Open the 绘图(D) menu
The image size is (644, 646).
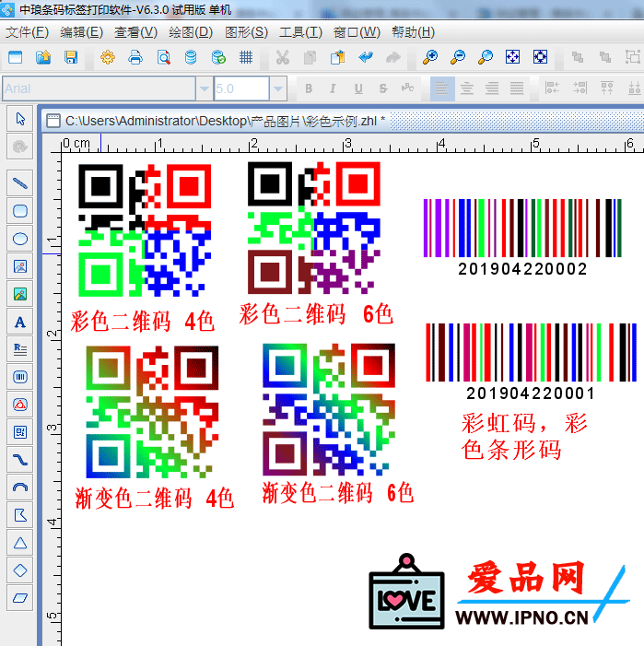(191, 32)
